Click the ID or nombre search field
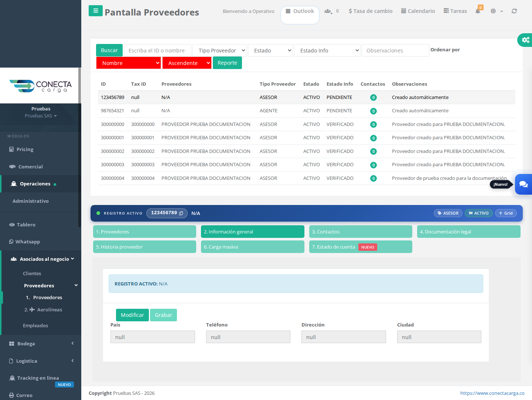This screenshot has height=400, width=532. [157, 50]
